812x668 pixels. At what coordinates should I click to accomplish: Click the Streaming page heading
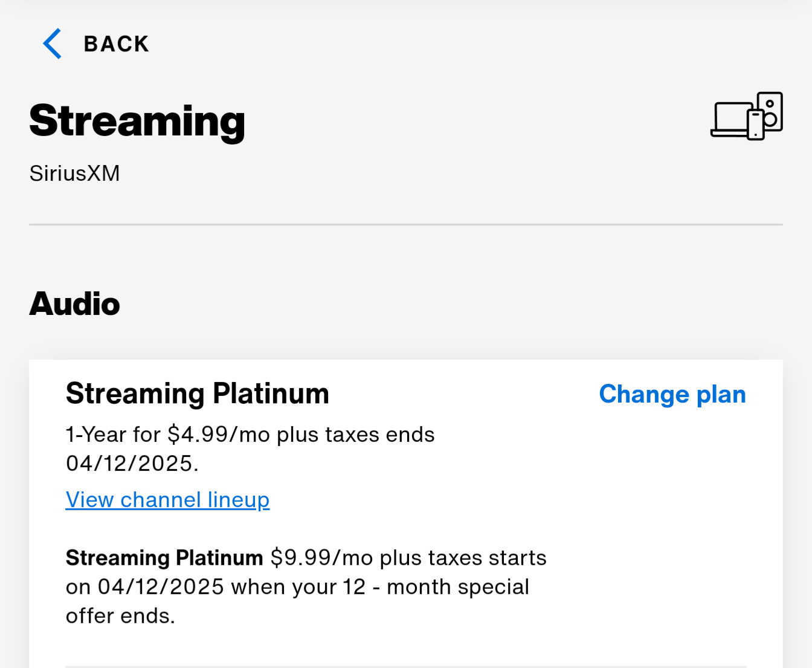point(137,122)
